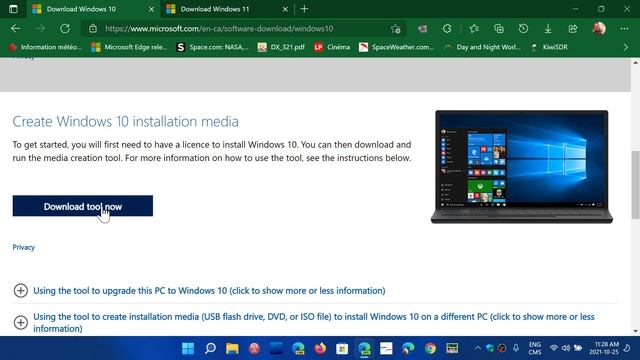Open the microphone tray icon
This screenshot has height=360, width=640.
click(516, 348)
